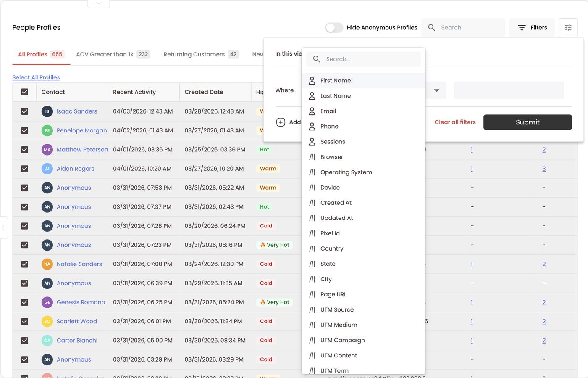Toggle Hide Anonymous Profiles switch
This screenshot has width=588, height=378.
click(334, 28)
